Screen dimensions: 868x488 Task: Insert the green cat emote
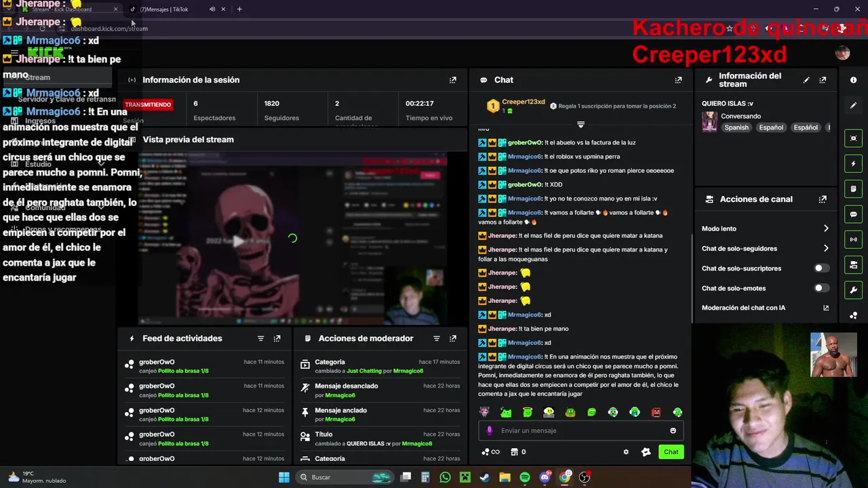point(506,412)
